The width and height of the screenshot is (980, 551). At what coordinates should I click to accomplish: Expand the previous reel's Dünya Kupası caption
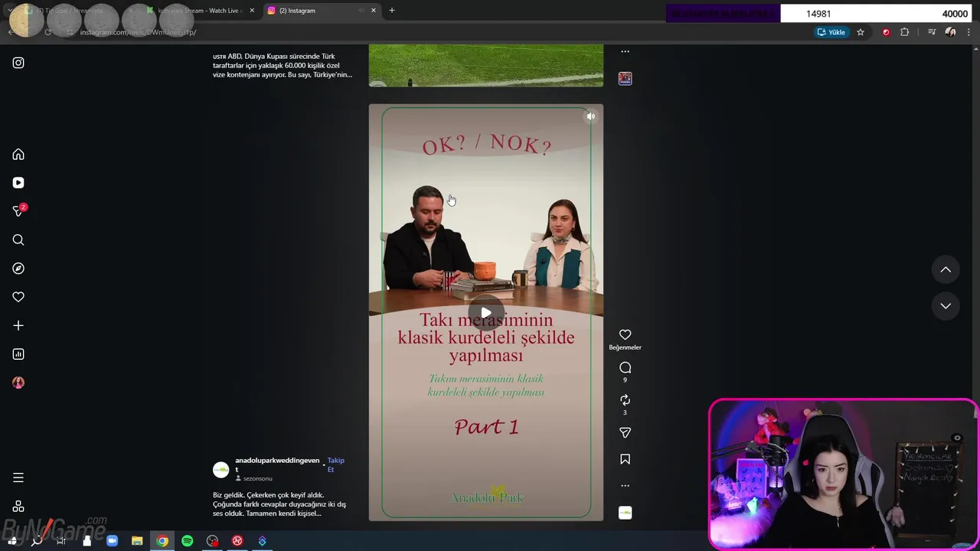[283, 66]
